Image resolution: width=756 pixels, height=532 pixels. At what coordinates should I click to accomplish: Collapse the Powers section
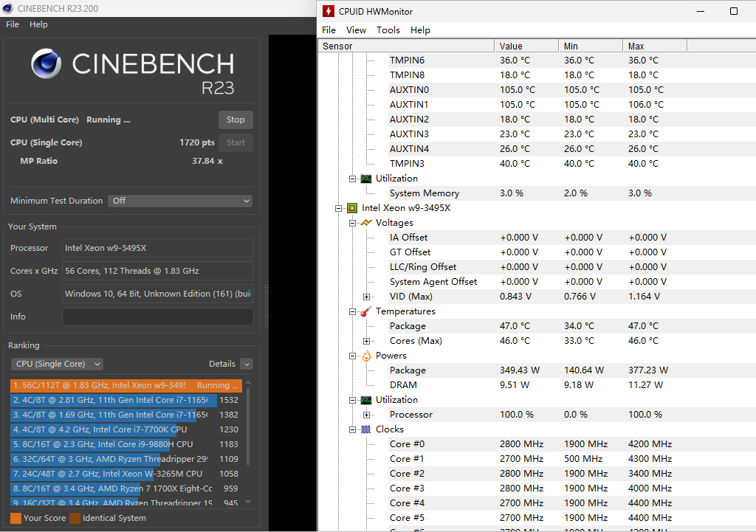pos(352,356)
